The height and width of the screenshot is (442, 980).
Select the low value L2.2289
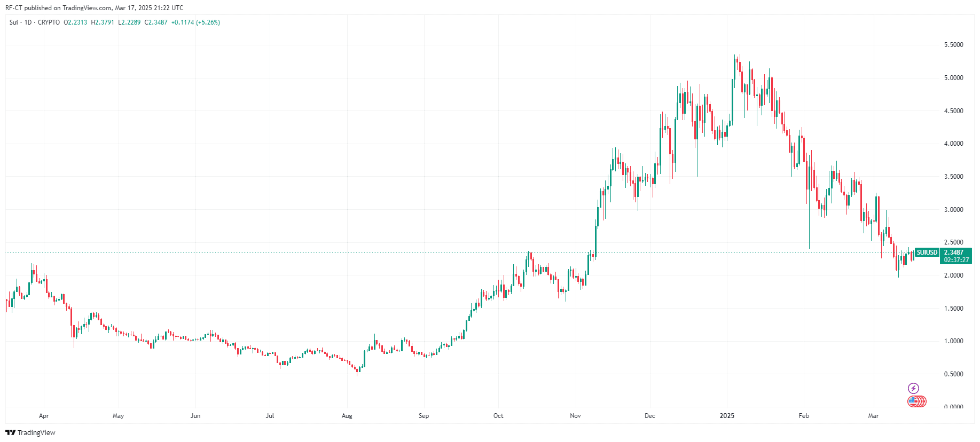pyautogui.click(x=129, y=22)
